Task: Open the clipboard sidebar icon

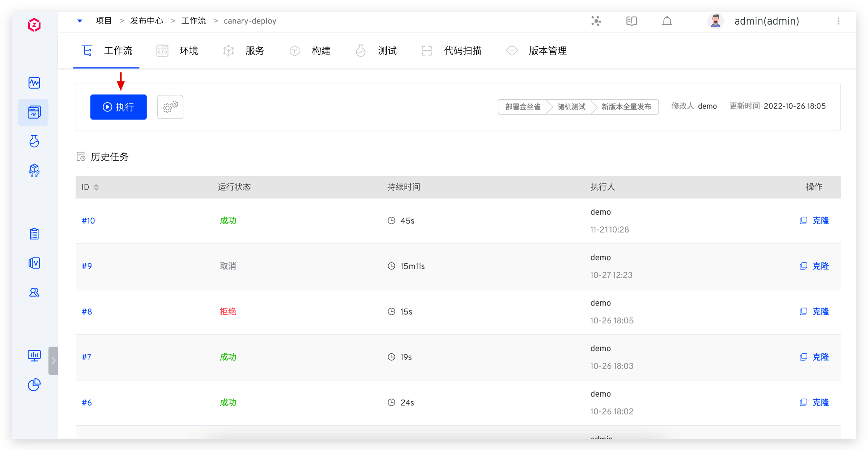Action: coord(34,234)
